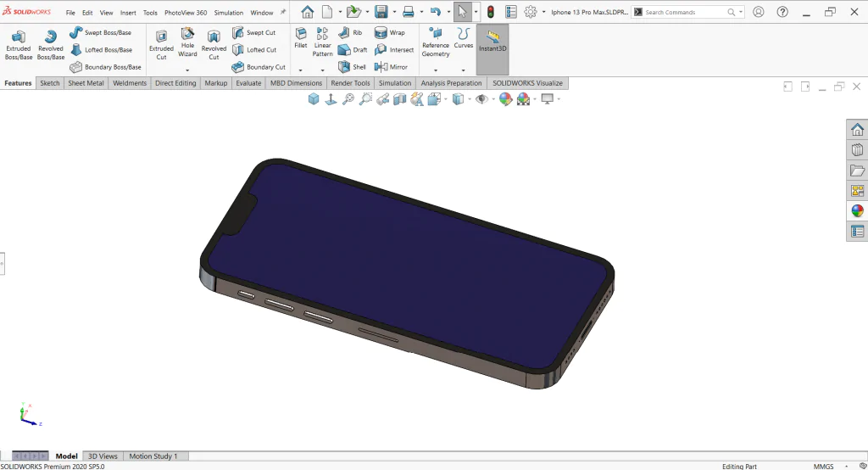This screenshot has width=868, height=470.
Task: Expand the Fillet dropdown arrow
Action: tap(301, 70)
